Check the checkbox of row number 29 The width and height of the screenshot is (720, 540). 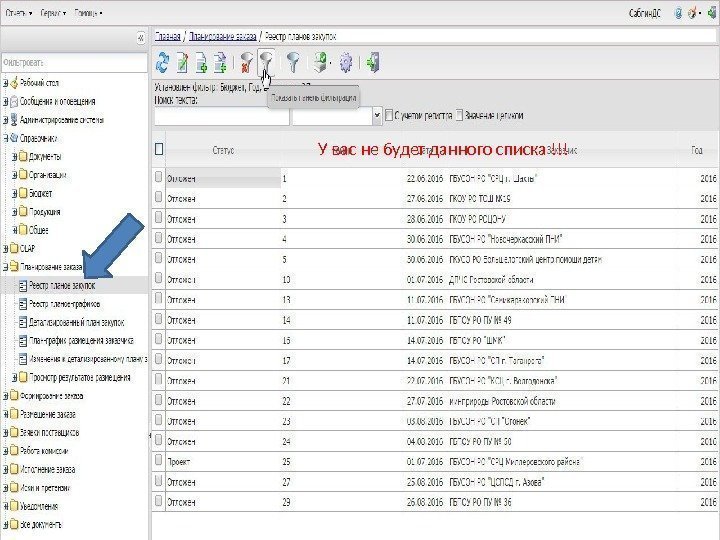pos(158,501)
